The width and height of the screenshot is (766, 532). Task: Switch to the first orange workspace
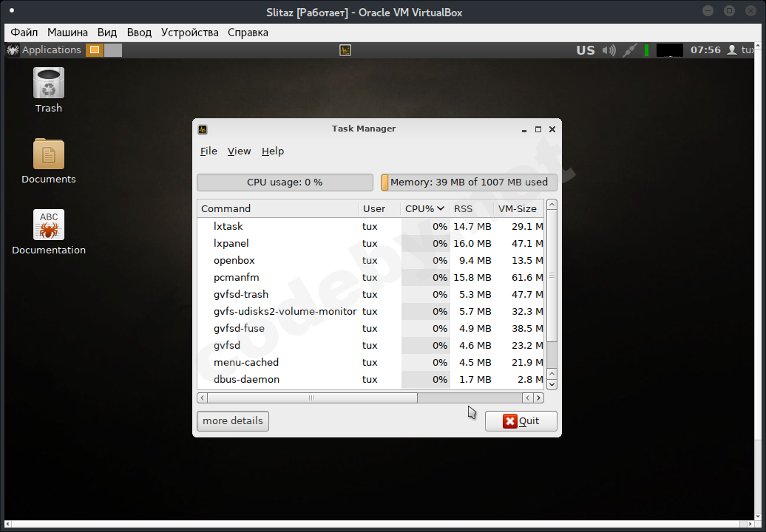[95, 50]
